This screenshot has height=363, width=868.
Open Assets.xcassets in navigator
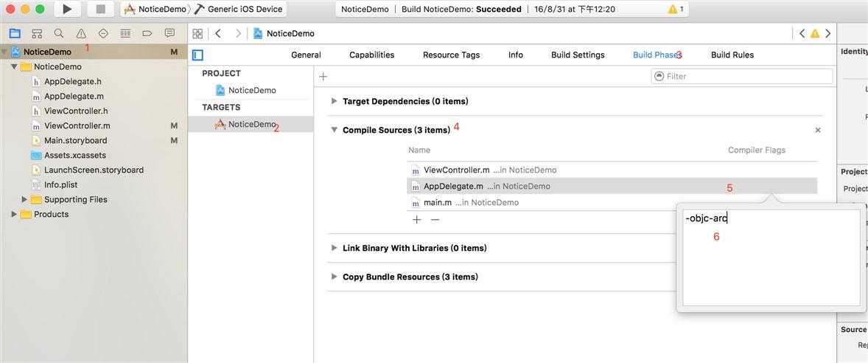[74, 155]
